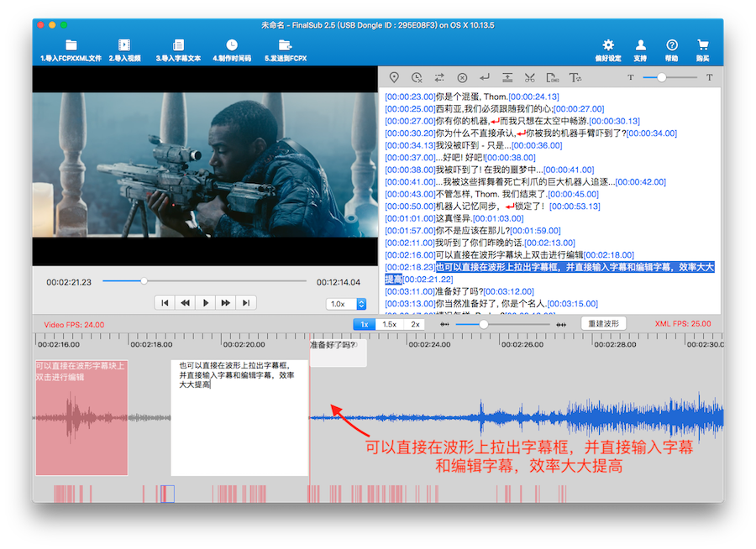
Task: Click the text convert T icon
Action: pos(575,77)
